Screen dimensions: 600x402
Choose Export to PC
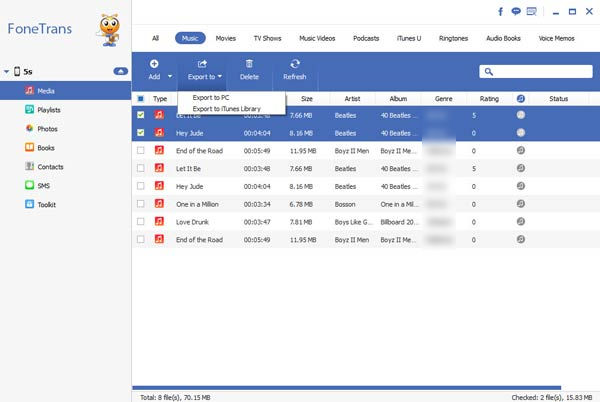pyautogui.click(x=211, y=98)
